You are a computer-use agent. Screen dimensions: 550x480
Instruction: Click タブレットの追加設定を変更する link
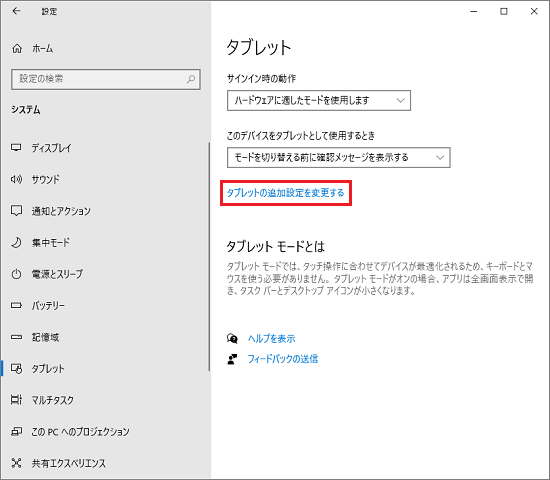coord(286,193)
